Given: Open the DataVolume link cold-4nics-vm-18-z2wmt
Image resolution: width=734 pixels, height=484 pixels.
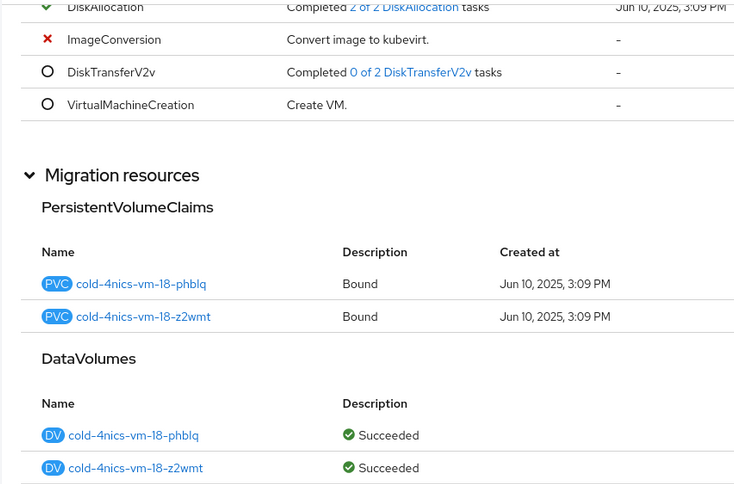Looking at the screenshot, I should point(135,468).
